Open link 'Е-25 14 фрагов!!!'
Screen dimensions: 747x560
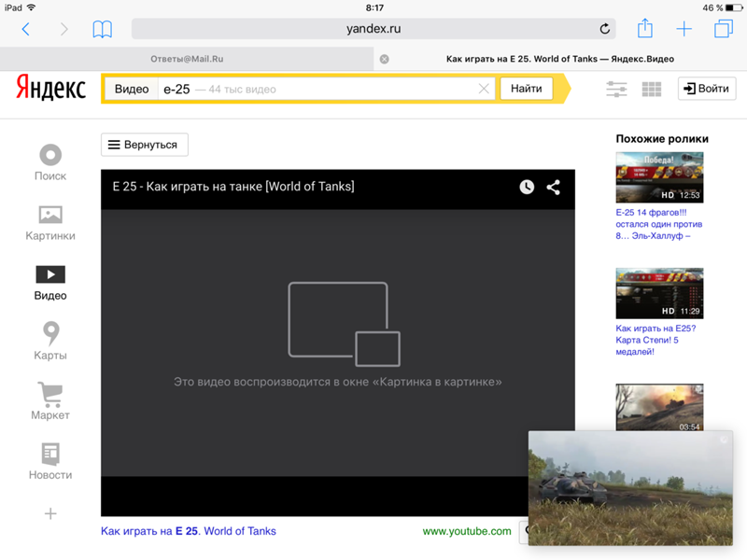pos(659,224)
